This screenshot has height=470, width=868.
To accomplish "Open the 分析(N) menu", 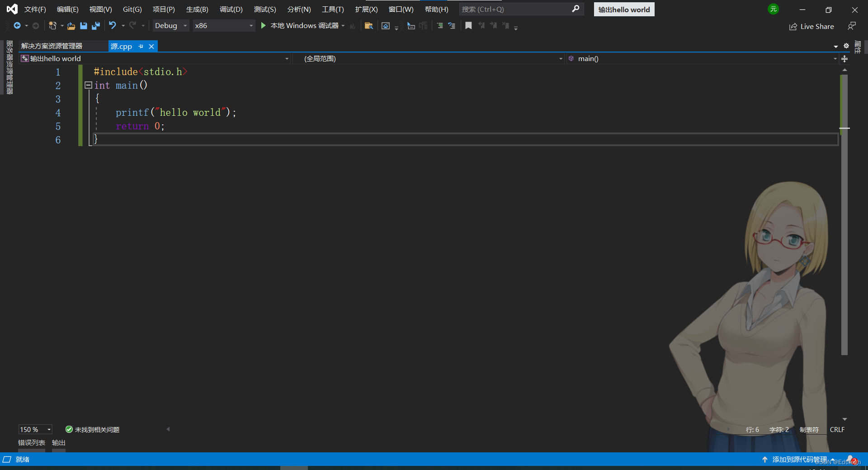I will 299,9.
